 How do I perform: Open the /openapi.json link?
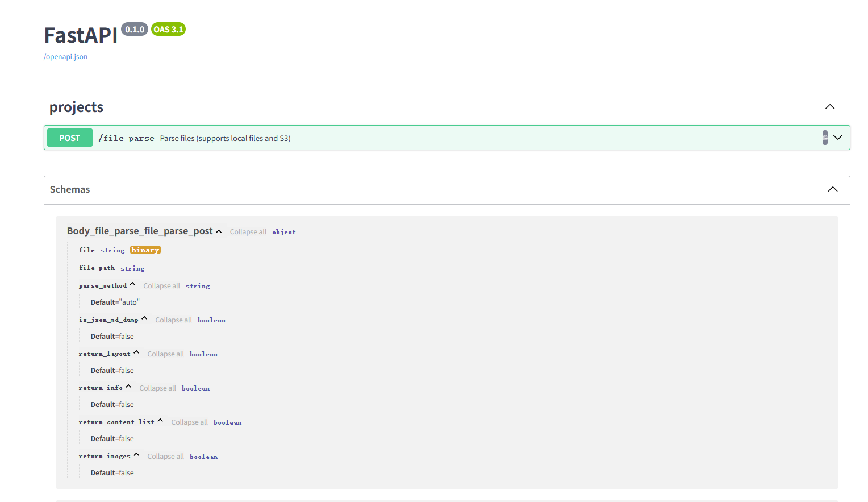click(66, 57)
